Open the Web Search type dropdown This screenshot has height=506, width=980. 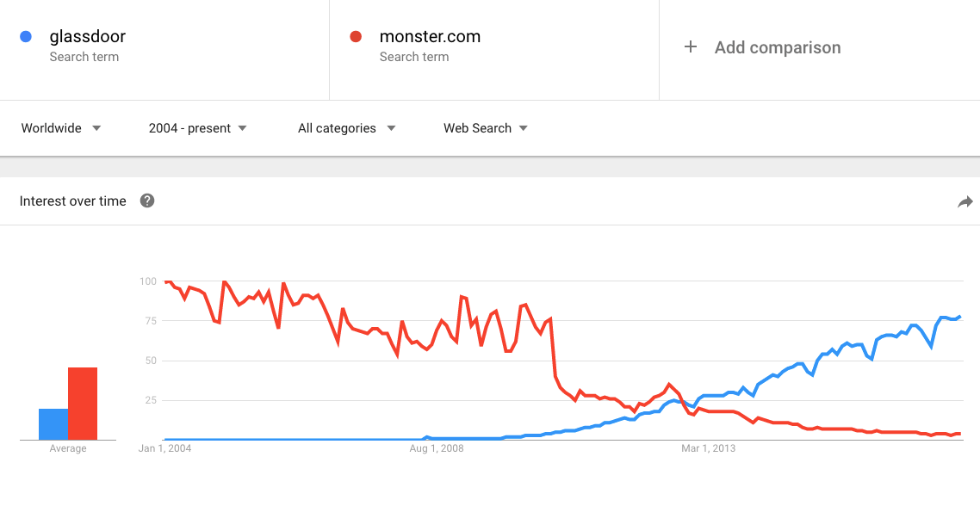(484, 127)
